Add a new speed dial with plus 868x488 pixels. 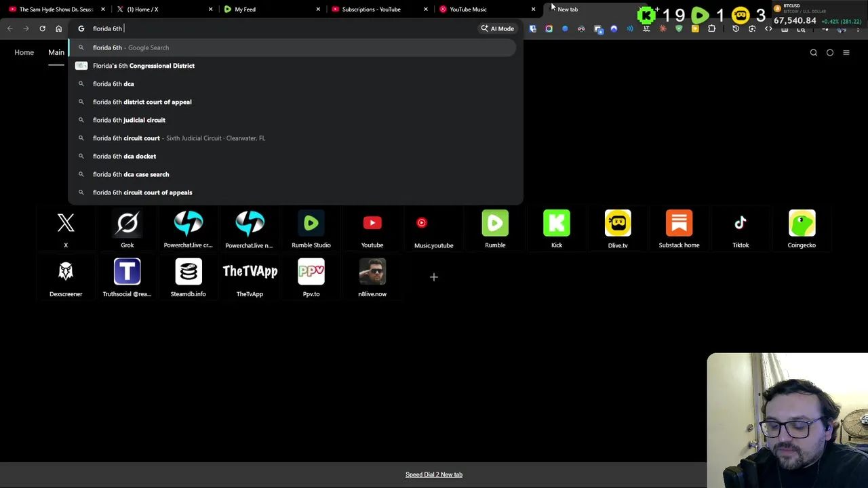coord(434,277)
